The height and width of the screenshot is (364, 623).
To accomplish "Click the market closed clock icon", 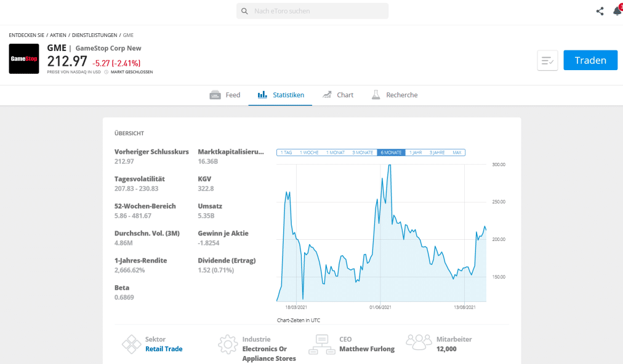I will coord(106,72).
